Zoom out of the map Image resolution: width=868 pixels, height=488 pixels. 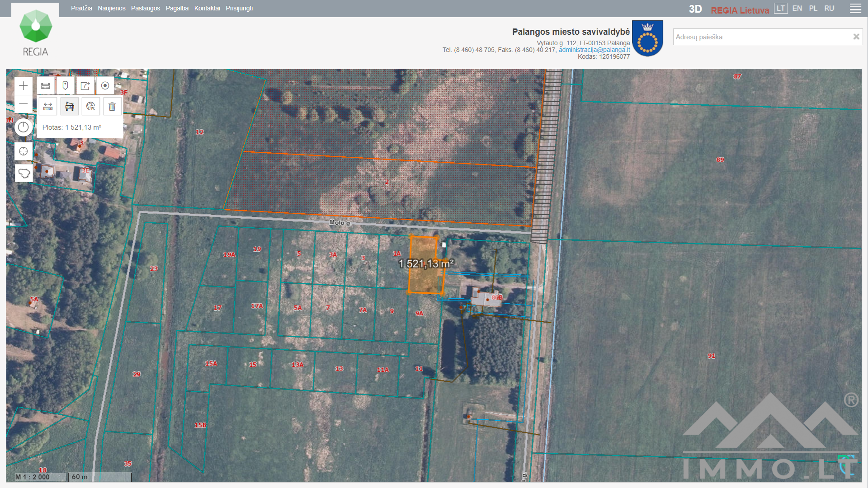24,104
